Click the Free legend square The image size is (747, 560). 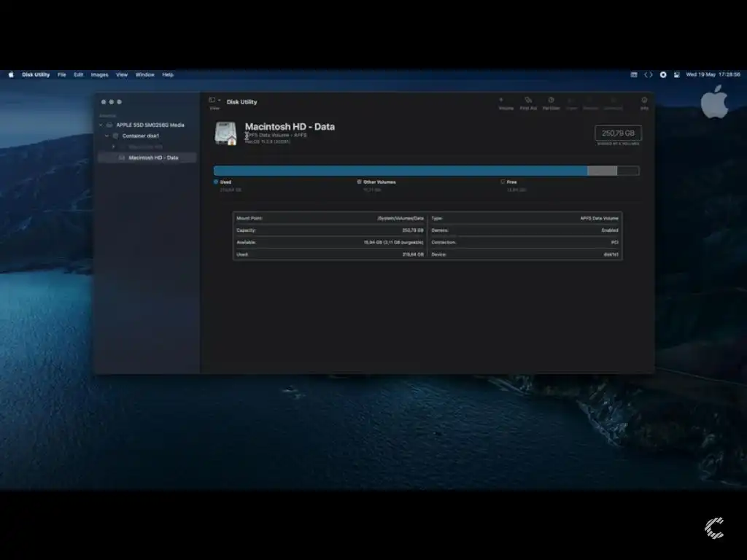click(503, 182)
